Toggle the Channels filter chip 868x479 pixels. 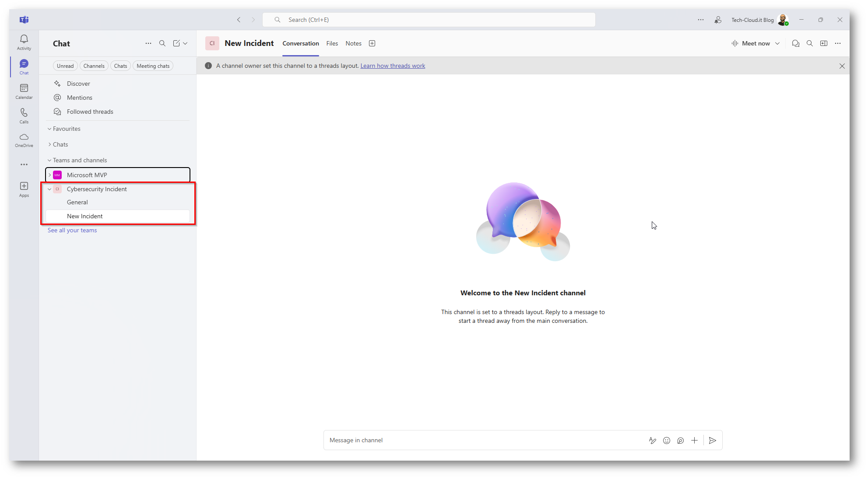click(x=94, y=66)
